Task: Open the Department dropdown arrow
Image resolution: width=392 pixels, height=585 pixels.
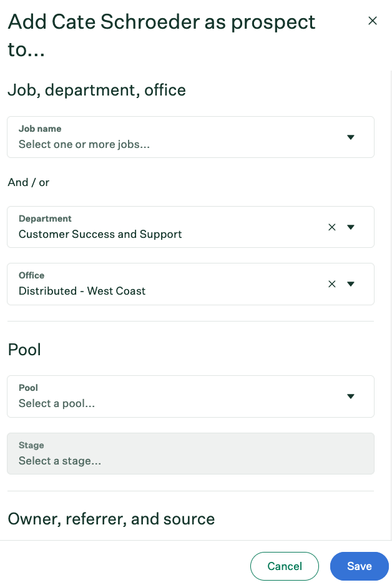Action: (x=351, y=227)
